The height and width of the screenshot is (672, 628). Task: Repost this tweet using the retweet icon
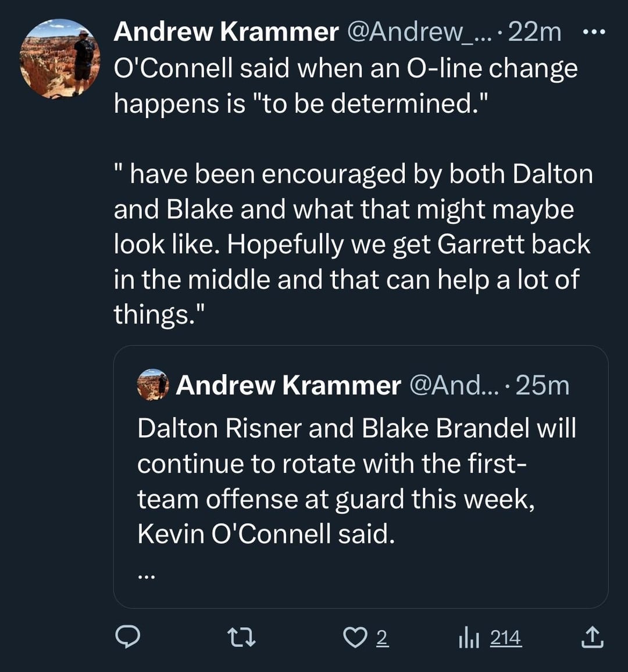241,638
